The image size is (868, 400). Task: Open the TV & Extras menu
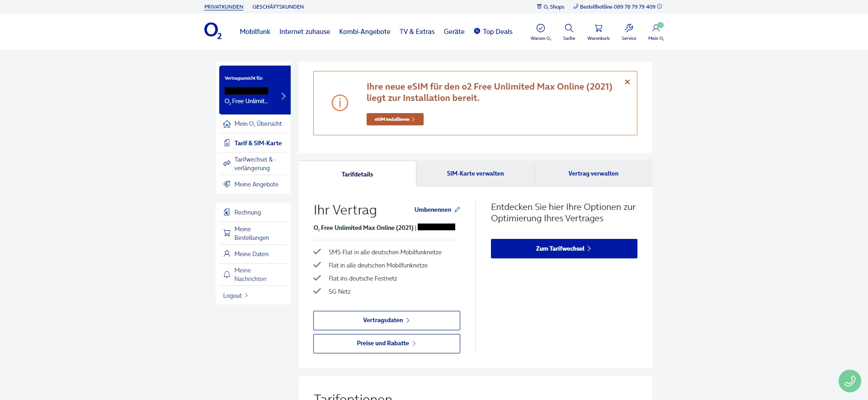coord(417,32)
